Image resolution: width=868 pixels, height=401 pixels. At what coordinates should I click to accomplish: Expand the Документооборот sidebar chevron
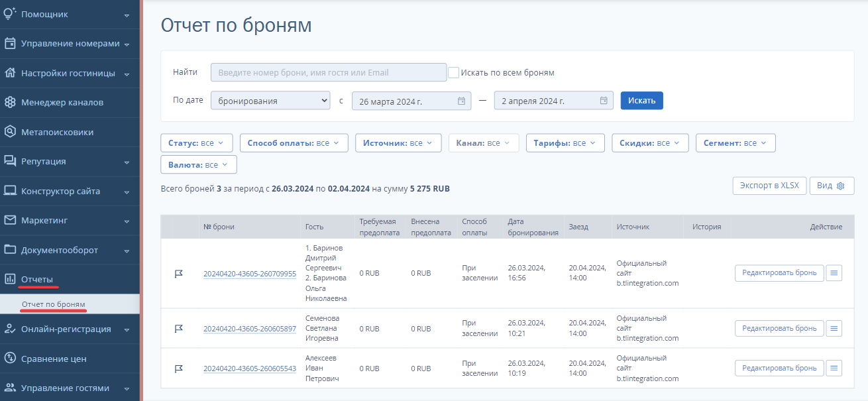127,251
